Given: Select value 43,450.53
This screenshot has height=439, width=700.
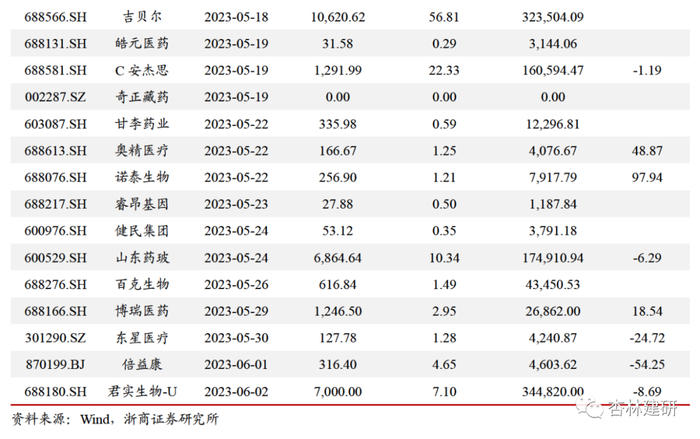Looking at the screenshot, I should (553, 284).
